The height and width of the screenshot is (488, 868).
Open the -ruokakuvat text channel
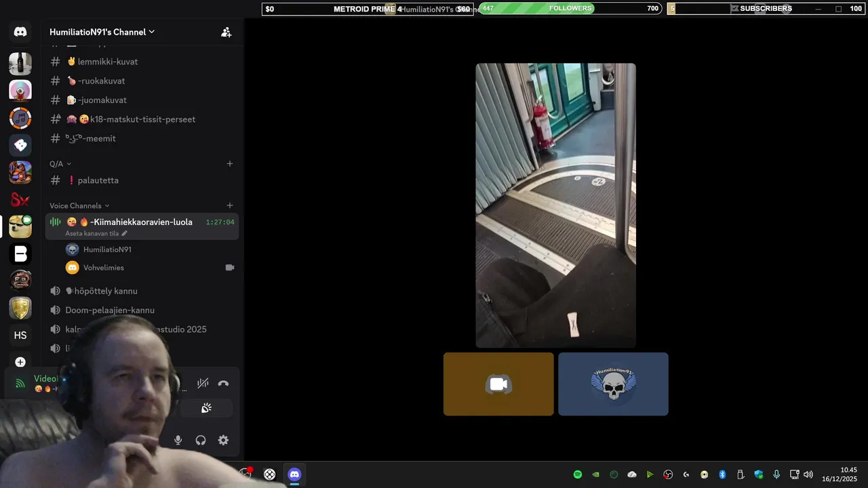point(141,81)
